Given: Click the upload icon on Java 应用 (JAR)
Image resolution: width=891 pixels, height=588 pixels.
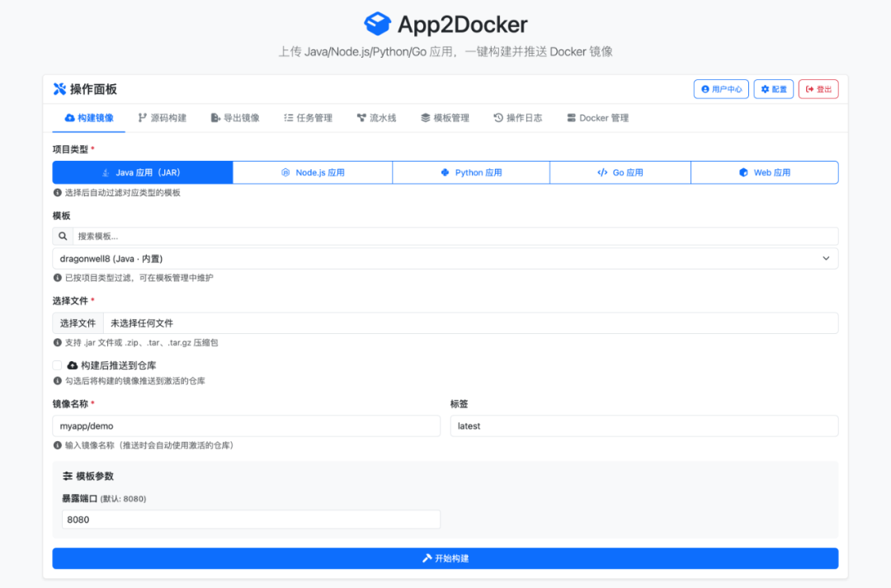Looking at the screenshot, I should pos(105,172).
